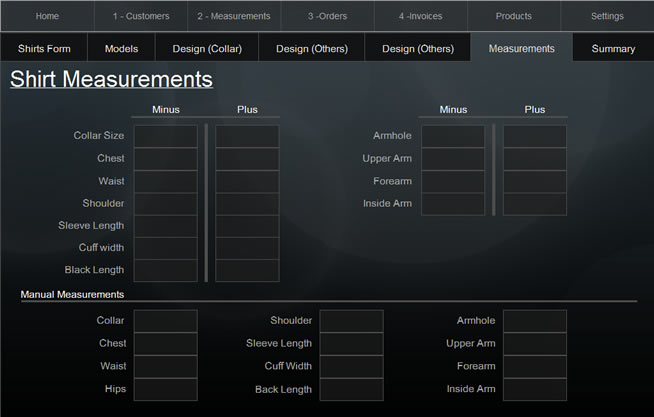Image resolution: width=654 pixels, height=417 pixels.
Task: Click the Manual Measurements section label
Action: (x=72, y=294)
